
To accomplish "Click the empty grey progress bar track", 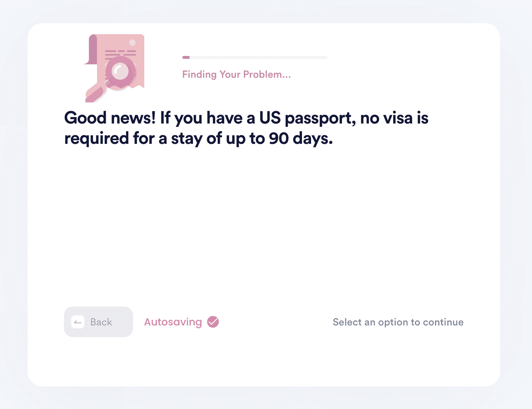I will 259,57.
